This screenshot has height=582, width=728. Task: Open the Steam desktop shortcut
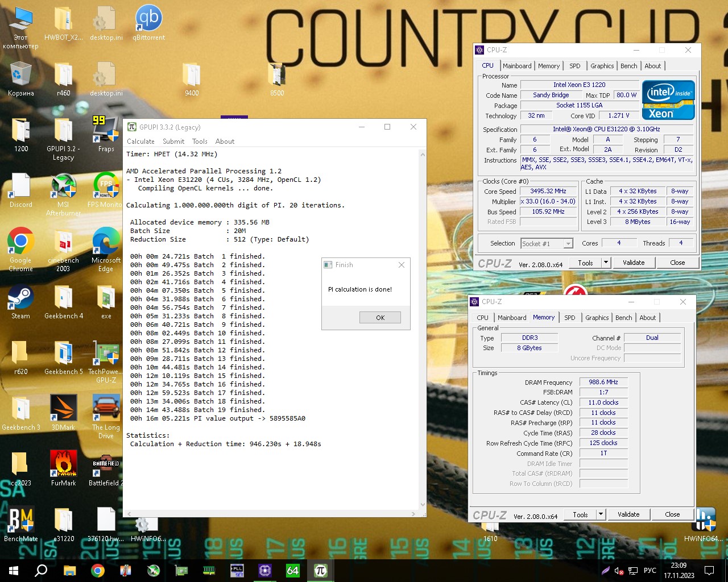pyautogui.click(x=21, y=302)
